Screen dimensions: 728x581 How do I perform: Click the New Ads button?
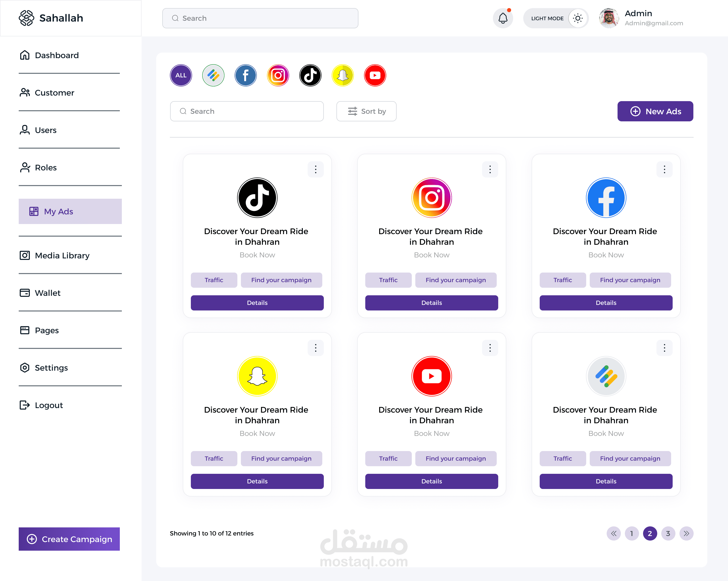(x=655, y=111)
